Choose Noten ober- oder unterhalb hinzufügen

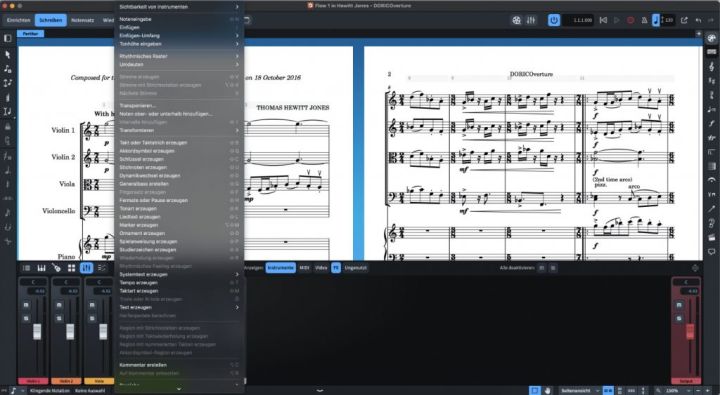[x=179, y=114]
